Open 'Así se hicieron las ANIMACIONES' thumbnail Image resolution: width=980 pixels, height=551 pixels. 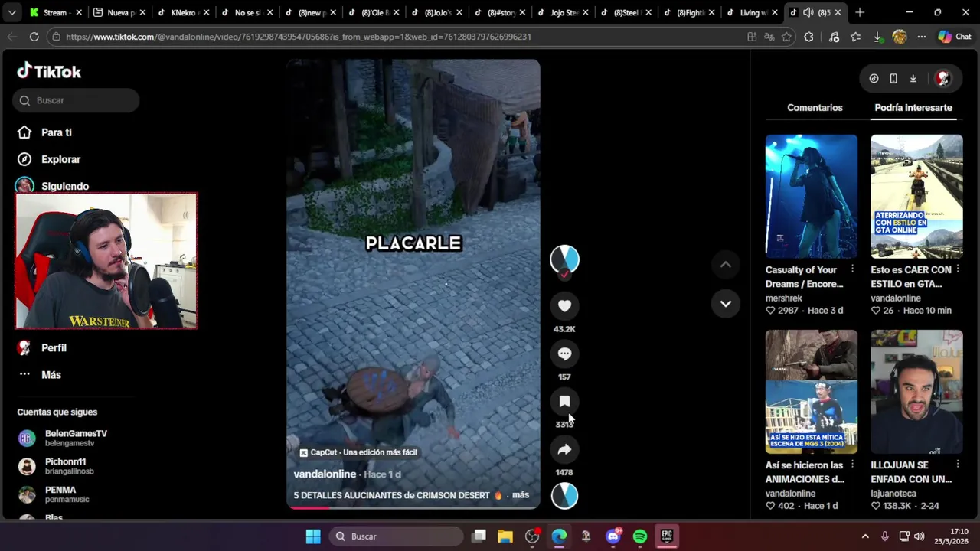[x=812, y=392]
